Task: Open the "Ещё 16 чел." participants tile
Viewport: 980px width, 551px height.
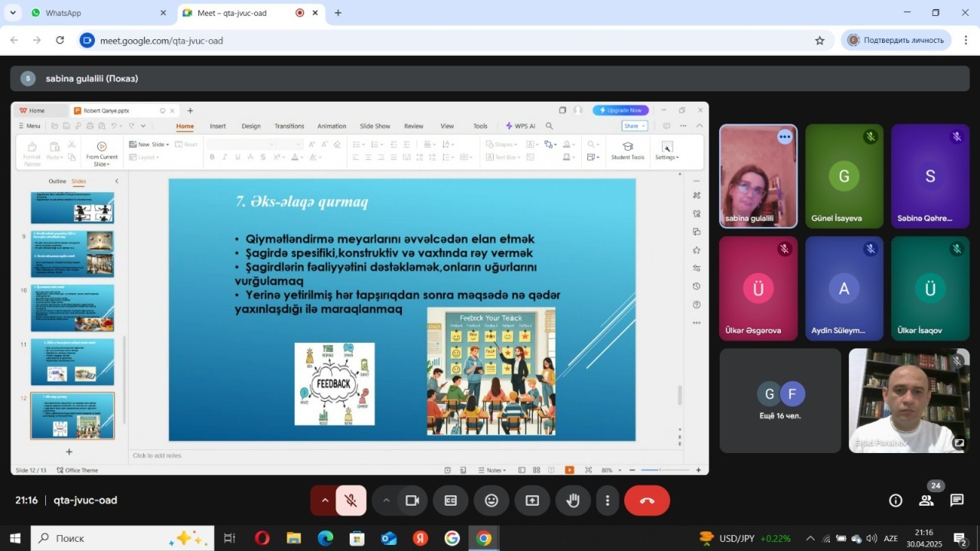Action: (779, 400)
